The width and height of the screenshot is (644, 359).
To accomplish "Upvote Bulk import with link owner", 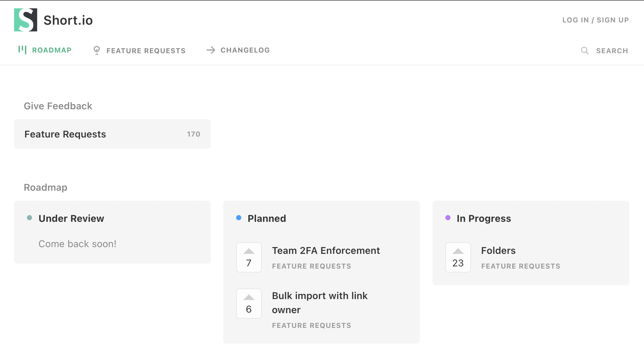I will [x=249, y=303].
